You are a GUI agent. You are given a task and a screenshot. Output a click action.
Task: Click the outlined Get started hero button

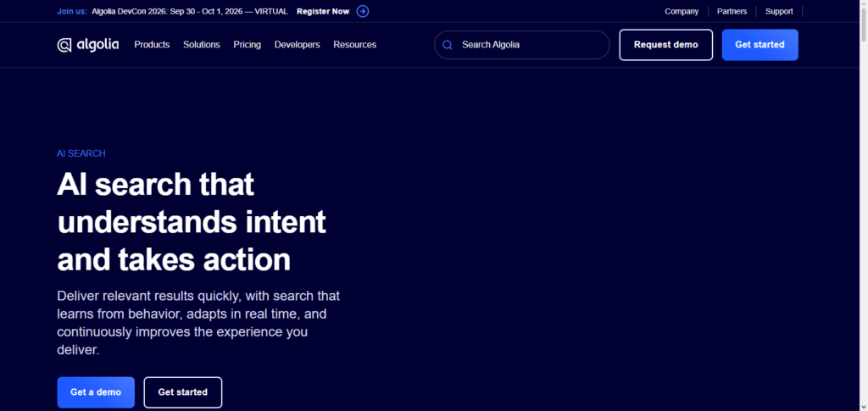[183, 392]
